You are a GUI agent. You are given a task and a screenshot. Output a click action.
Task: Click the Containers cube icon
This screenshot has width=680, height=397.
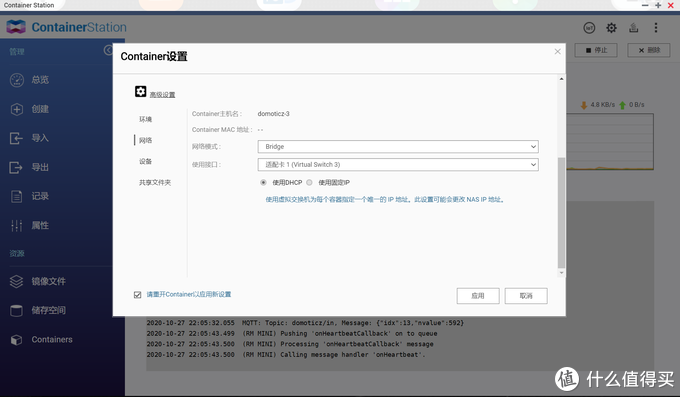(x=16, y=339)
